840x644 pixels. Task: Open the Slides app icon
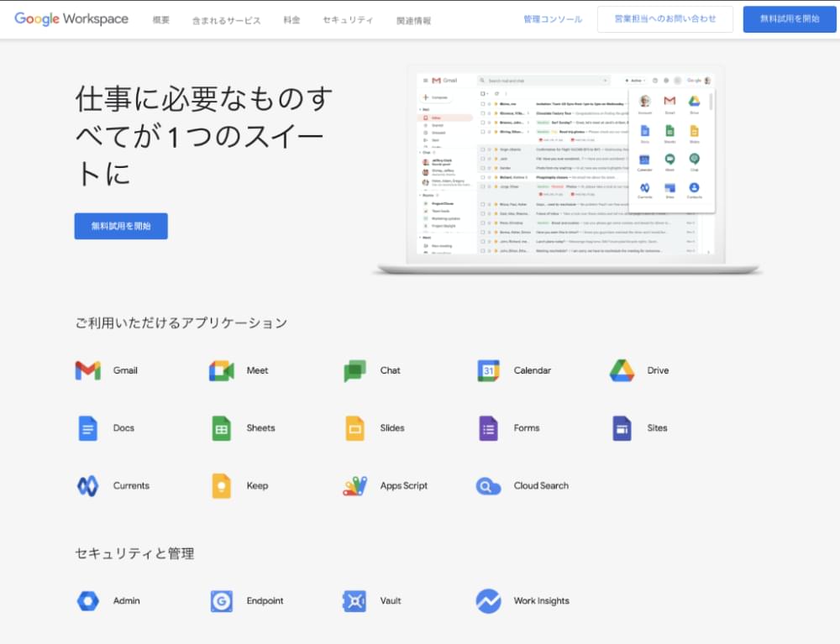coord(354,428)
